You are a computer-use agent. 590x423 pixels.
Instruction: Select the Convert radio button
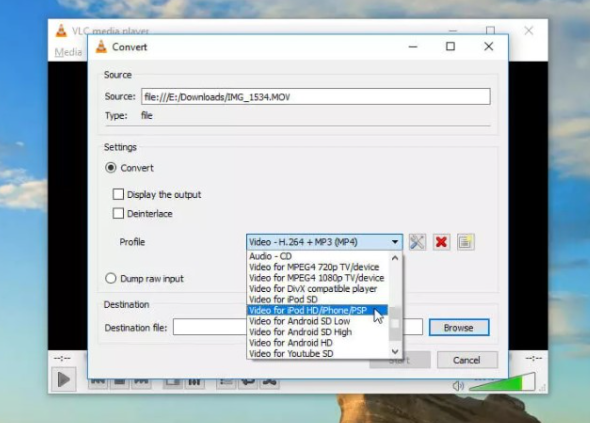coord(111,168)
